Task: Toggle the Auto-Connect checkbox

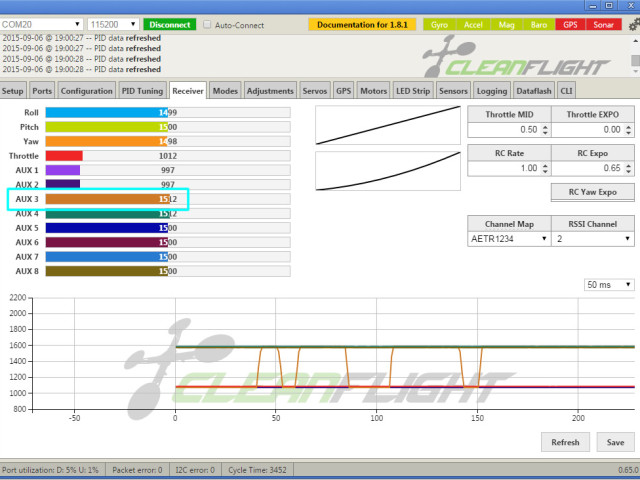Action: pyautogui.click(x=207, y=24)
